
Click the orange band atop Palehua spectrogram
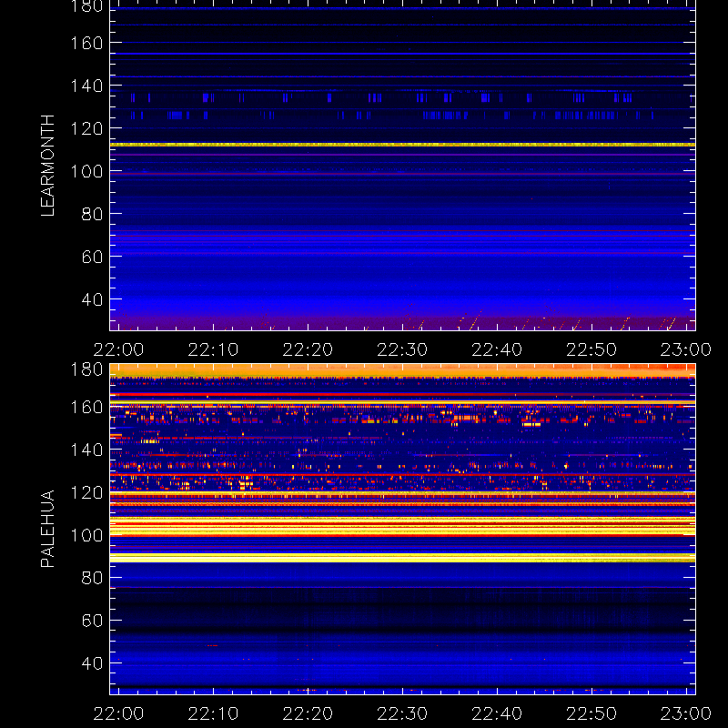coord(402,370)
